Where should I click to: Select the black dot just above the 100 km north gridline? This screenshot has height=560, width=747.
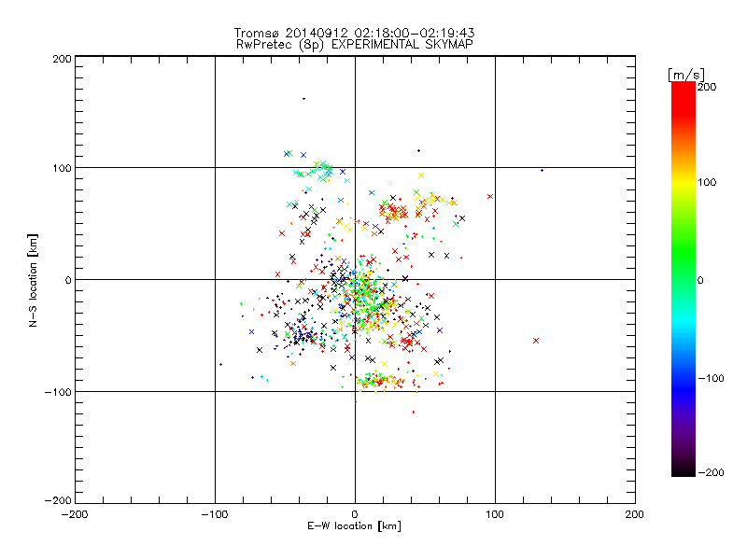pos(418,150)
